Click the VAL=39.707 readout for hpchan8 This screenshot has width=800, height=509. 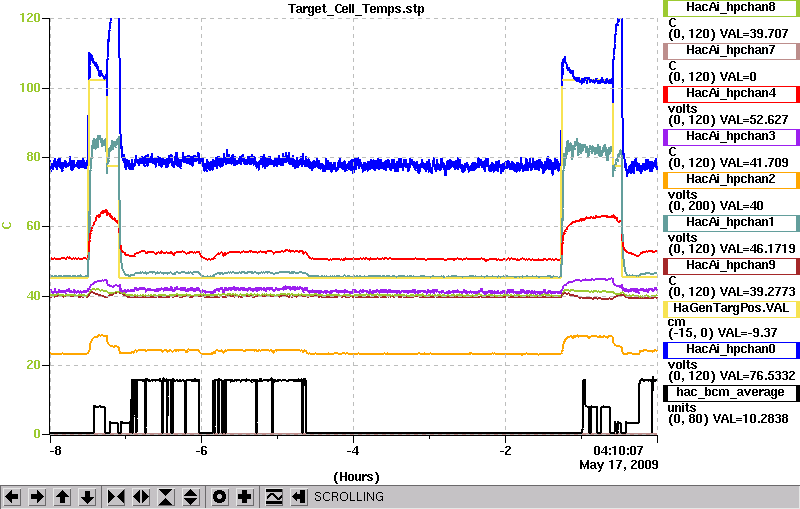[x=754, y=34]
